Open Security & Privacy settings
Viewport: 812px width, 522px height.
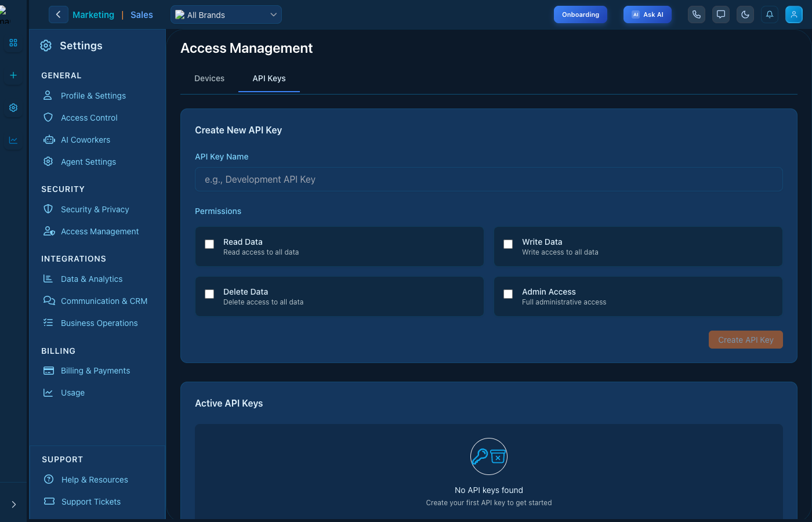95,209
